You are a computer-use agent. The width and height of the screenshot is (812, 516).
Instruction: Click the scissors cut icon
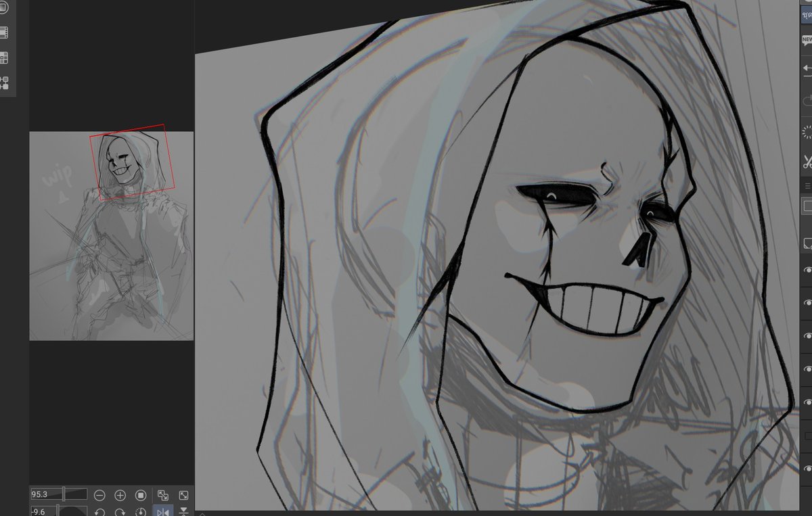[x=807, y=162]
